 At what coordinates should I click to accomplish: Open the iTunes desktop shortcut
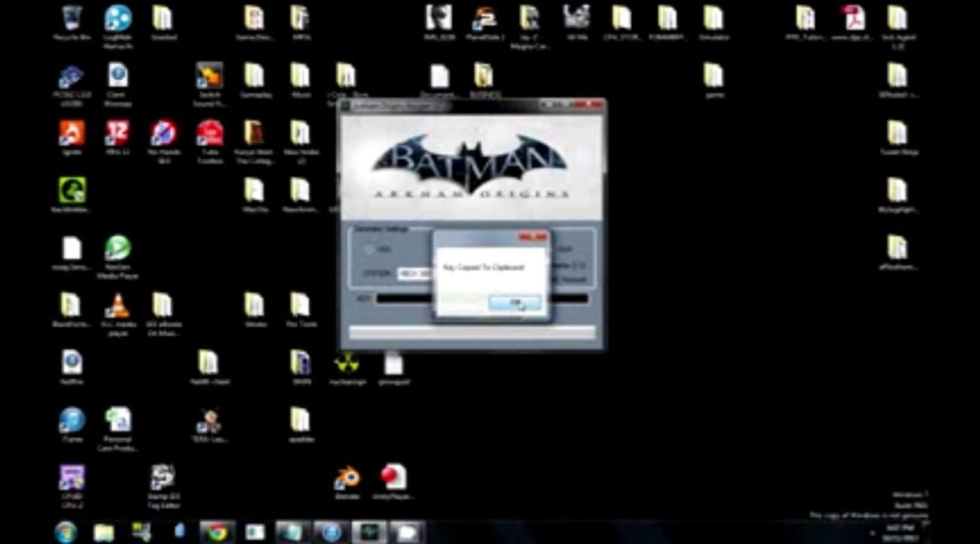(72, 425)
